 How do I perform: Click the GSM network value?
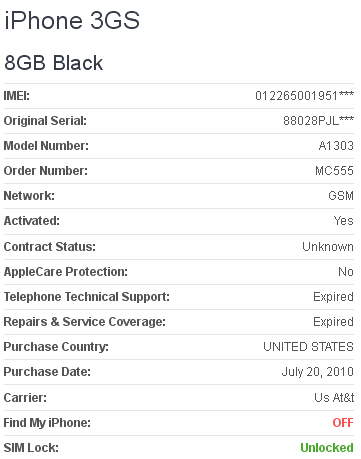pos(341,196)
